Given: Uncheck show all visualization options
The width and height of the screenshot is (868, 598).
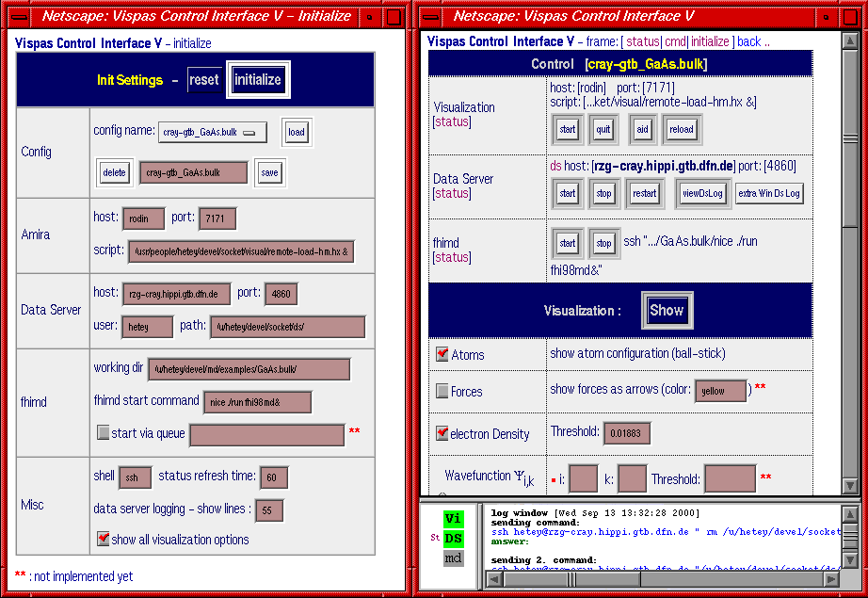Looking at the screenshot, I should (103, 539).
